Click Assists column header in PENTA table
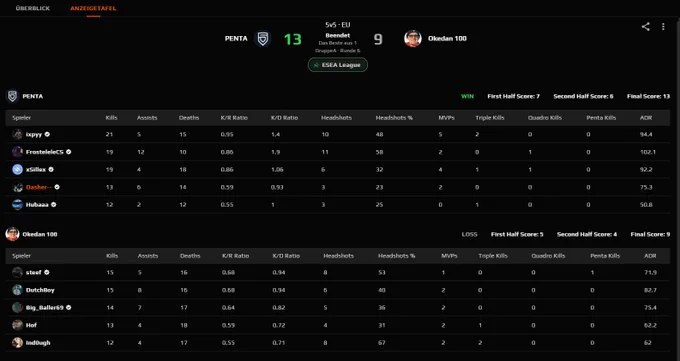 point(147,118)
